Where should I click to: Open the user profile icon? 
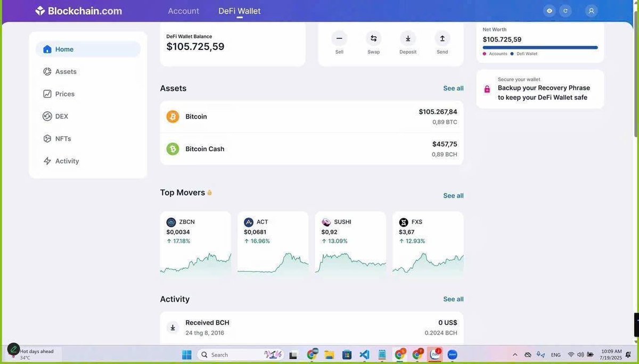(x=591, y=11)
